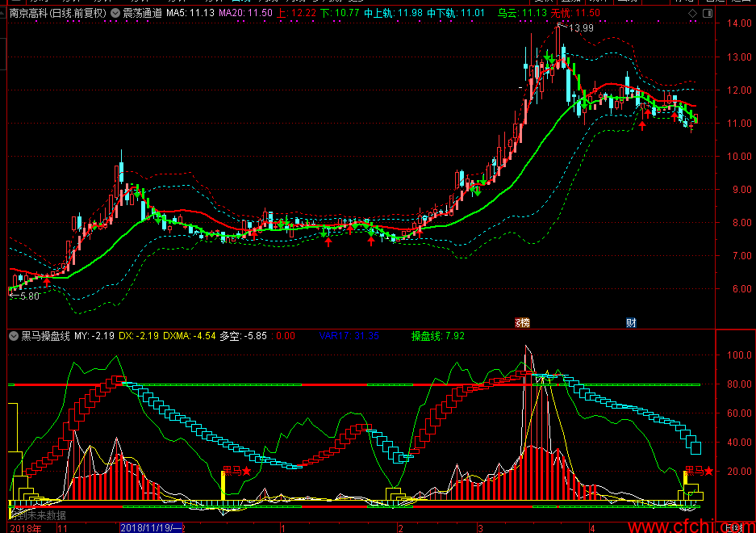756x533 pixels.
Task: Click the VAR17: 31.35 indicator value
Action: [349, 335]
